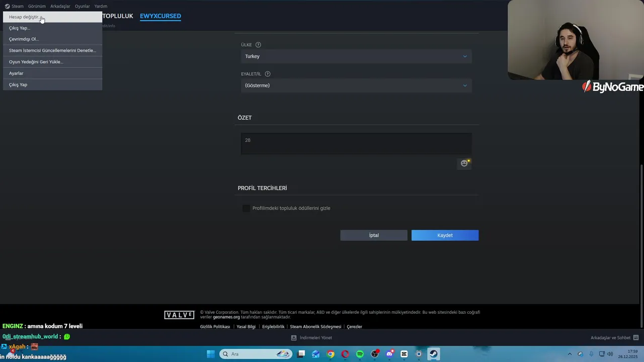The image size is (644, 362).
Task: Open the Görünüm menu
Action: 37,6
